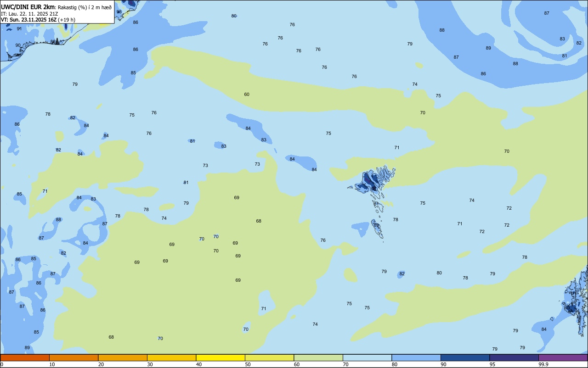Pick the 50–60 pale yellow legend swatch
The width and height of the screenshot is (588, 368).
click(269, 357)
